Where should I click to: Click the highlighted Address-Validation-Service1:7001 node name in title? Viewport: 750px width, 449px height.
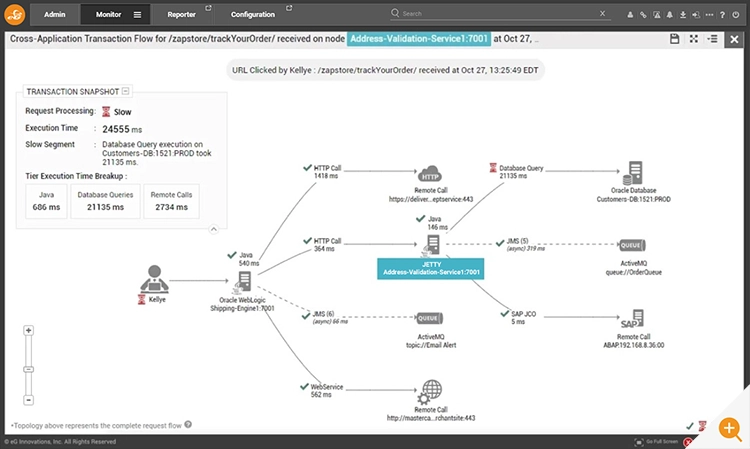click(419, 39)
